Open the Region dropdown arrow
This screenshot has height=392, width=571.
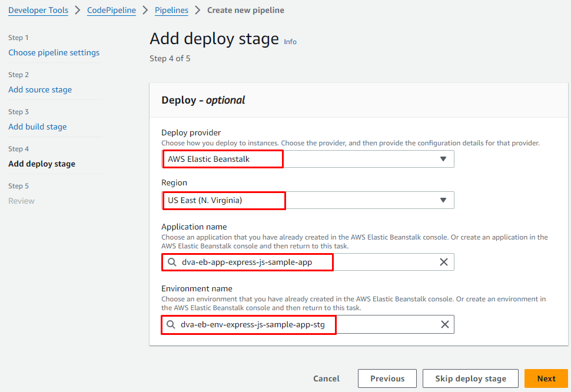[443, 200]
